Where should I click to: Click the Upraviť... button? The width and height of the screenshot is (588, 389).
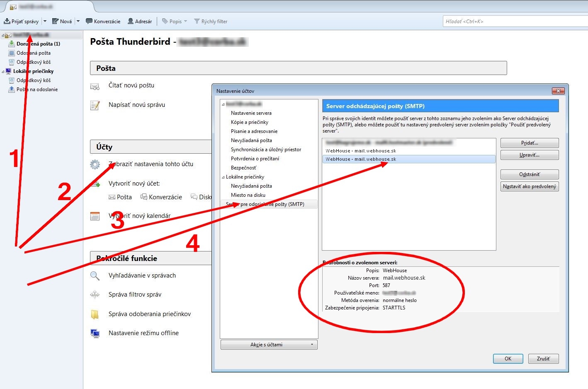point(530,155)
